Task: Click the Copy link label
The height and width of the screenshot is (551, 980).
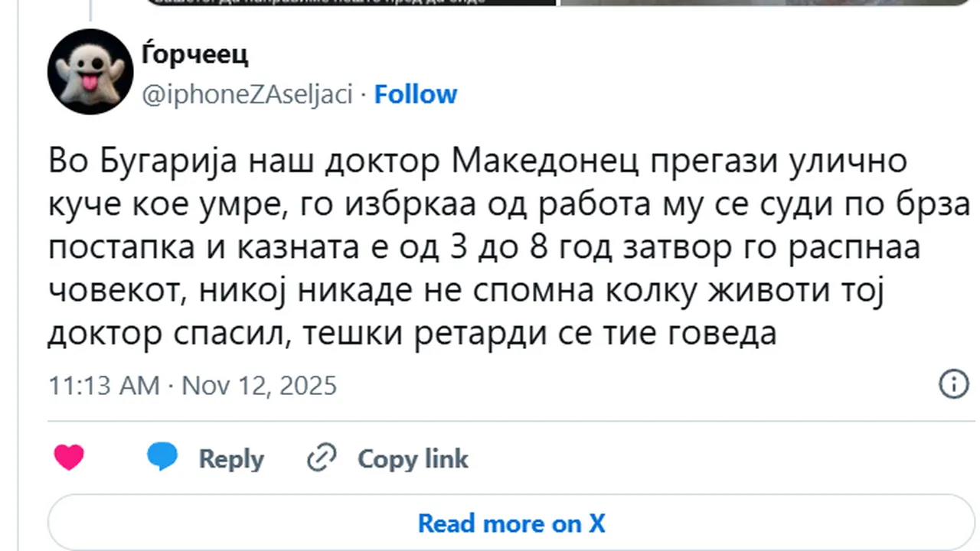Action: point(412,458)
